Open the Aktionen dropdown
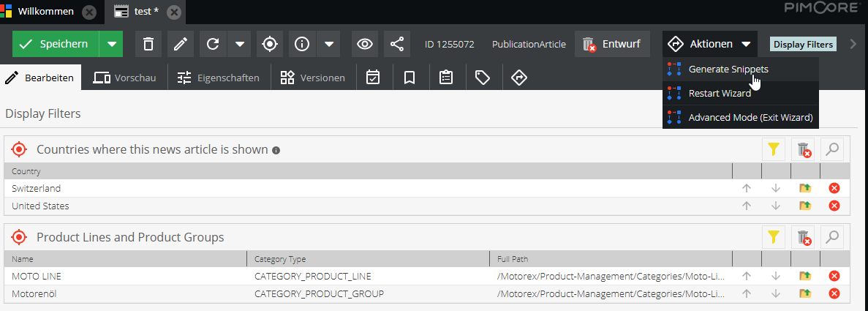This screenshot has width=868, height=311. tap(709, 44)
